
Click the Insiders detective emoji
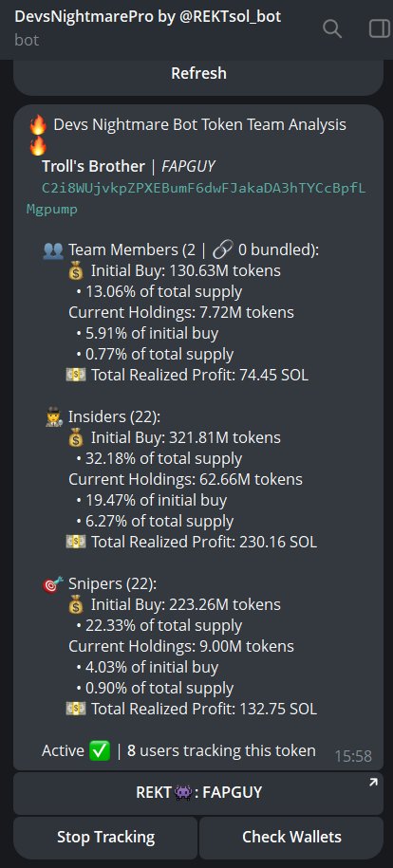53,417
